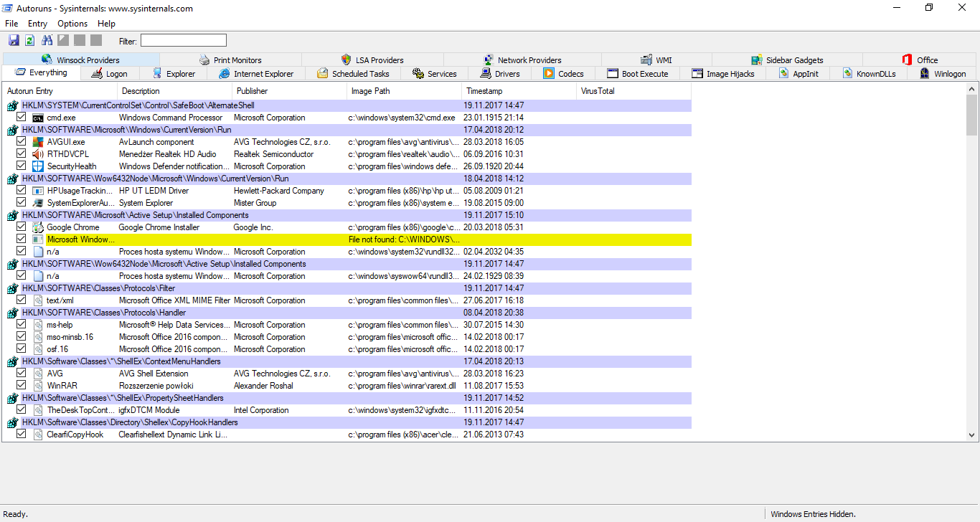Uncheck the WinRAR shell extension
Viewport: 980px width, 522px height.
(x=22, y=385)
